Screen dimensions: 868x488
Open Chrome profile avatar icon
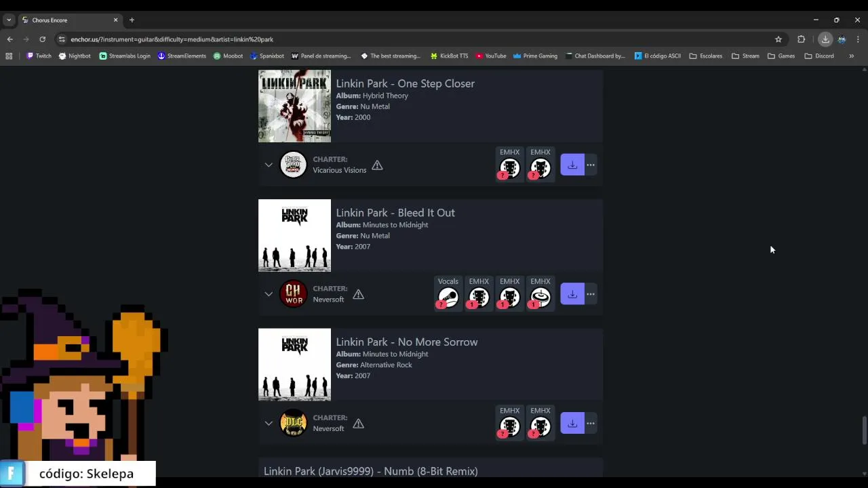tap(842, 39)
